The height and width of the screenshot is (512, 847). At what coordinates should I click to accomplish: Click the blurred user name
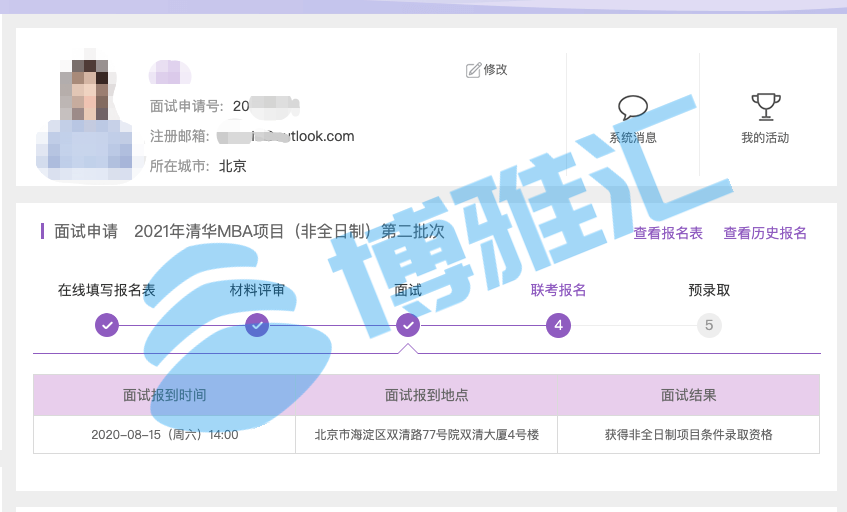pyautogui.click(x=170, y=72)
